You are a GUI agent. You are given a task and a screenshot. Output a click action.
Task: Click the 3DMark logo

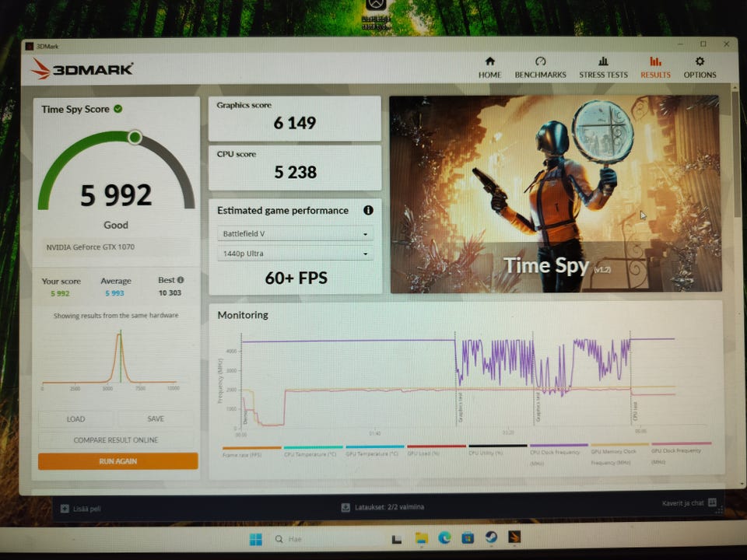click(x=82, y=69)
